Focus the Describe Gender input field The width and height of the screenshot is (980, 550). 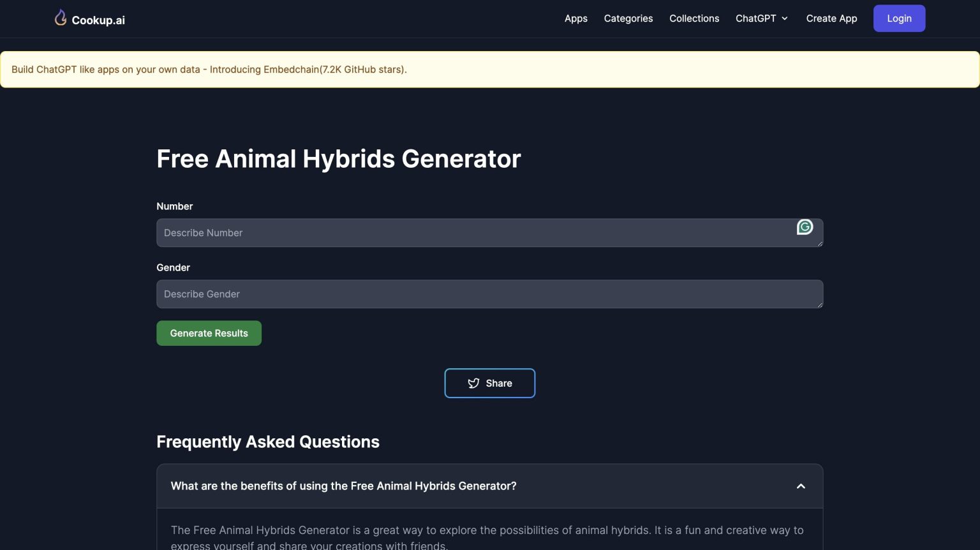click(x=489, y=294)
